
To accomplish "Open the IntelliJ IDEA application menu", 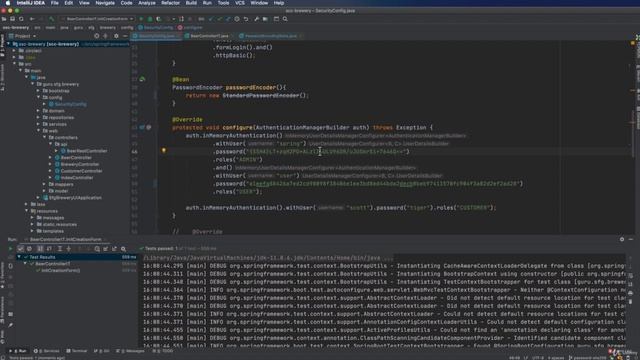I will point(31,3).
